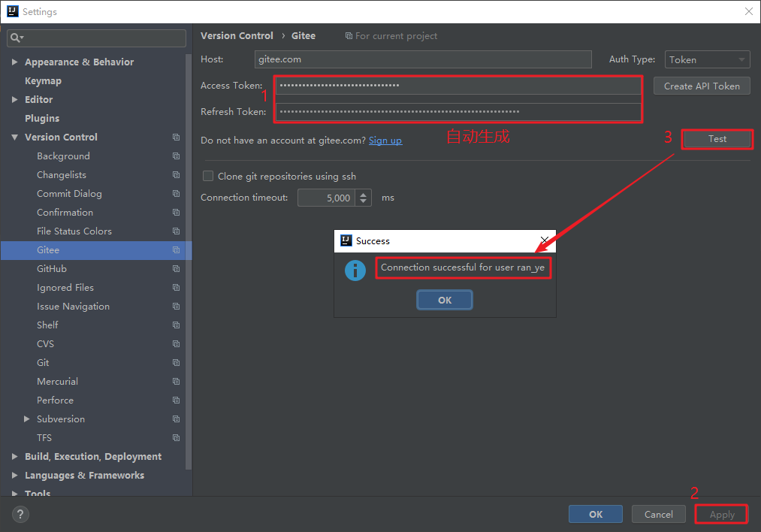The height and width of the screenshot is (532, 761).
Task: Select Keymap in settings tree
Action: 43,81
